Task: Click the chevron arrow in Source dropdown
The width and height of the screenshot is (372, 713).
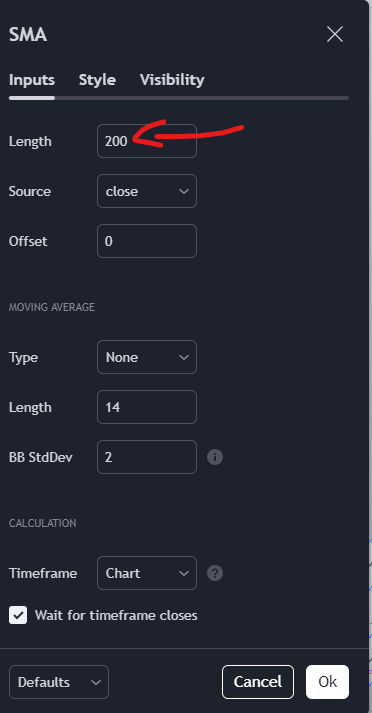Action: tap(184, 191)
